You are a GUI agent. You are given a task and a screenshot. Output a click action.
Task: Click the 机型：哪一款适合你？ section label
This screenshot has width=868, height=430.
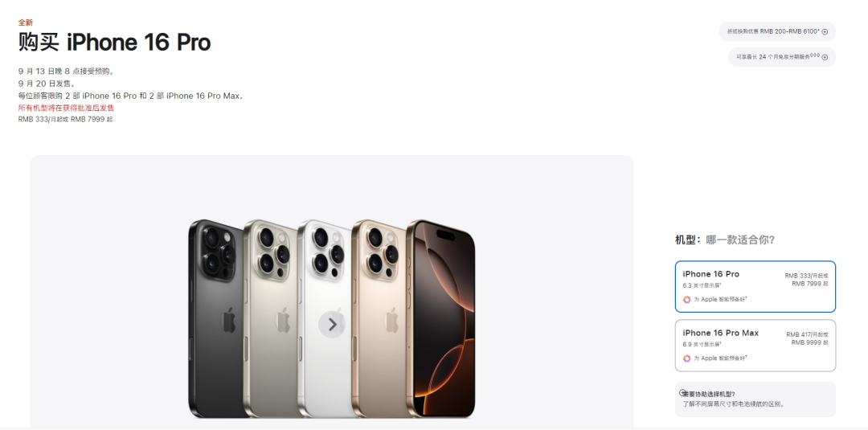(x=725, y=240)
